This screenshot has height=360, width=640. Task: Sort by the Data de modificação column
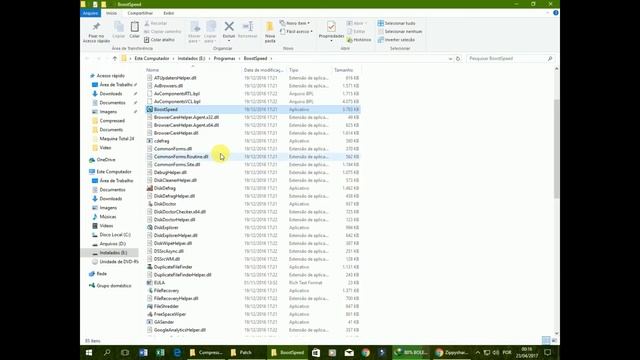(263, 70)
